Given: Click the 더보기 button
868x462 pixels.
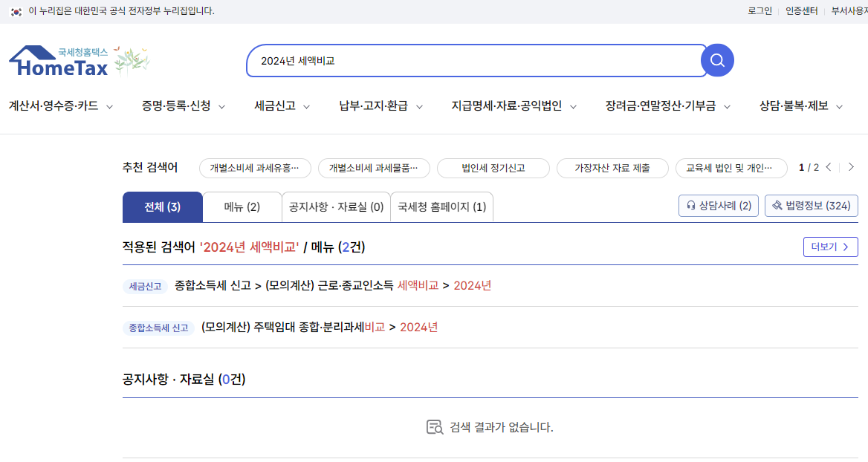Looking at the screenshot, I should pyautogui.click(x=830, y=247).
